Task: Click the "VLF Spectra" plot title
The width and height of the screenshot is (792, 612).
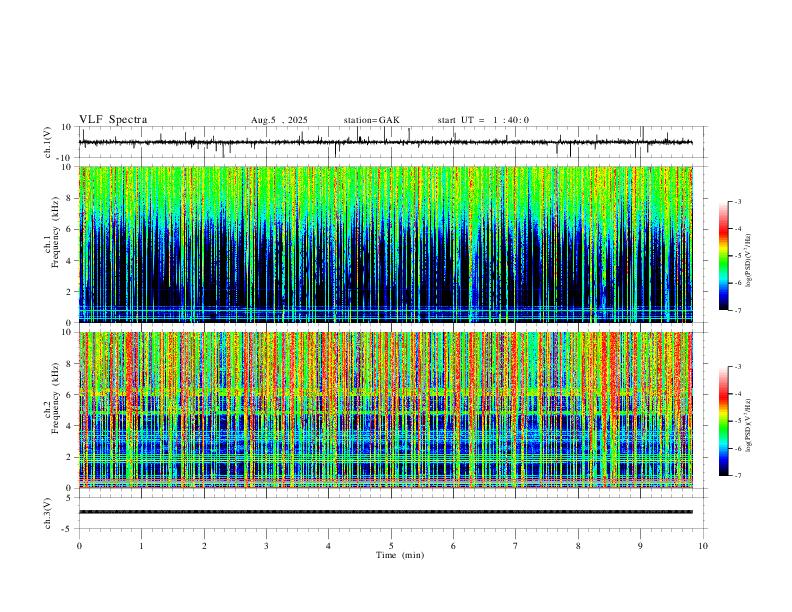Action: pyautogui.click(x=113, y=120)
